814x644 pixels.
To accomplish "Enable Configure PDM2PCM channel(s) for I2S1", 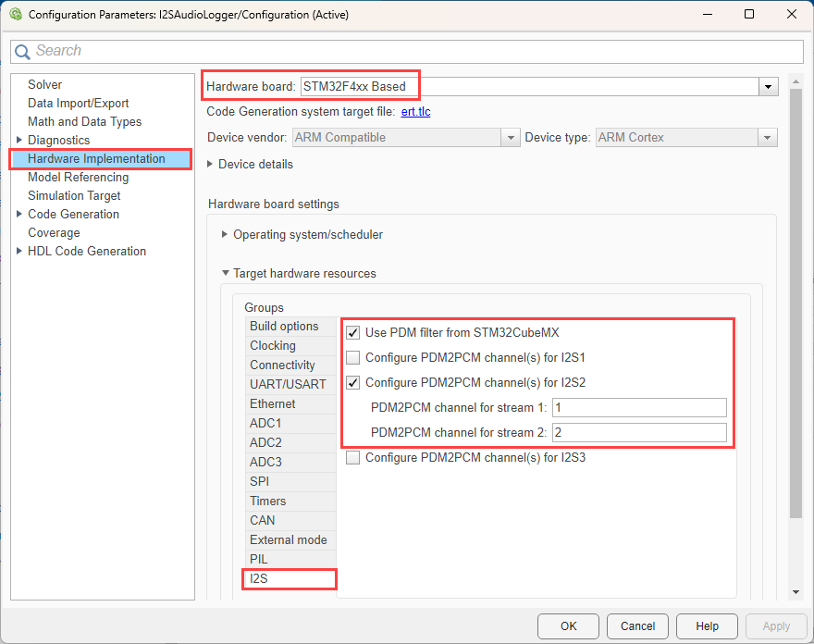I will click(352, 357).
